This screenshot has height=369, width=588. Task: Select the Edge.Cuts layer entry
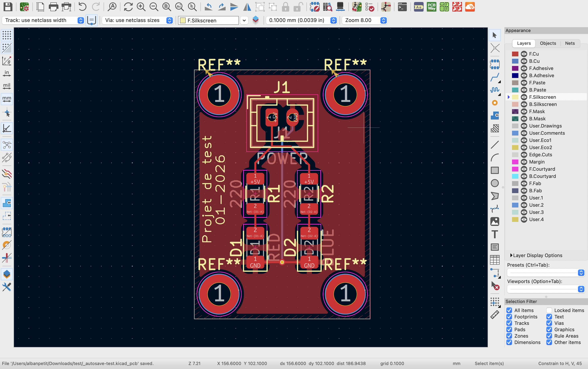540,155
